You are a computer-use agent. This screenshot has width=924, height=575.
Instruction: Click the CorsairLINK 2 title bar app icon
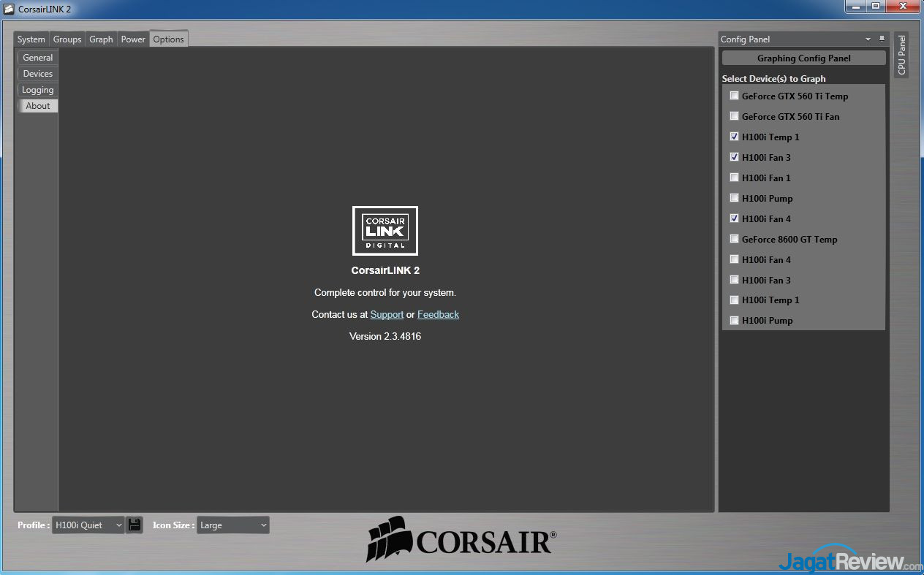point(9,8)
